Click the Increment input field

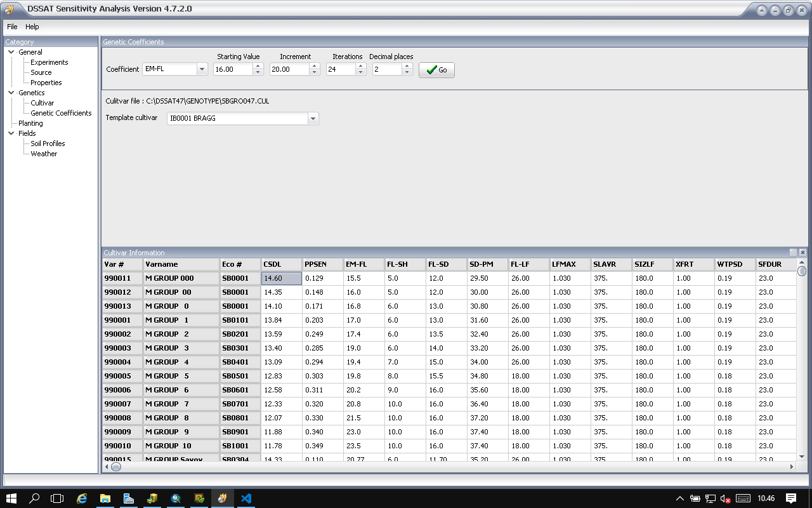click(x=289, y=69)
